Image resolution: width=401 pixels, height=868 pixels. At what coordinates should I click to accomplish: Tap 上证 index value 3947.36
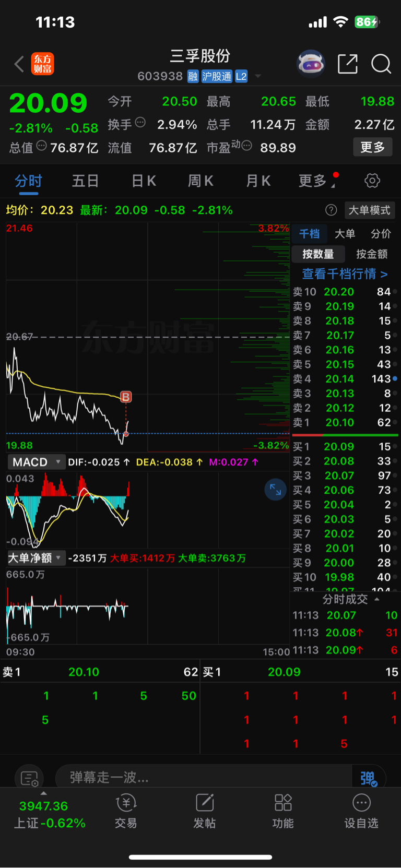(43, 806)
